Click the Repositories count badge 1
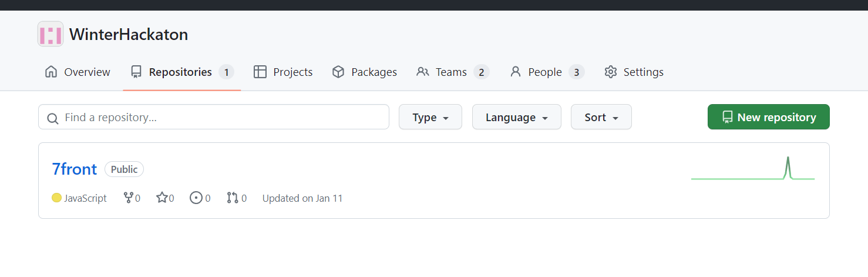 click(226, 72)
